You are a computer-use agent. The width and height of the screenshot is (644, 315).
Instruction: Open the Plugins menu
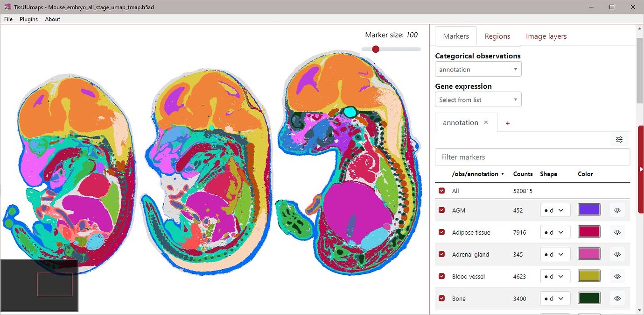pyautogui.click(x=28, y=19)
